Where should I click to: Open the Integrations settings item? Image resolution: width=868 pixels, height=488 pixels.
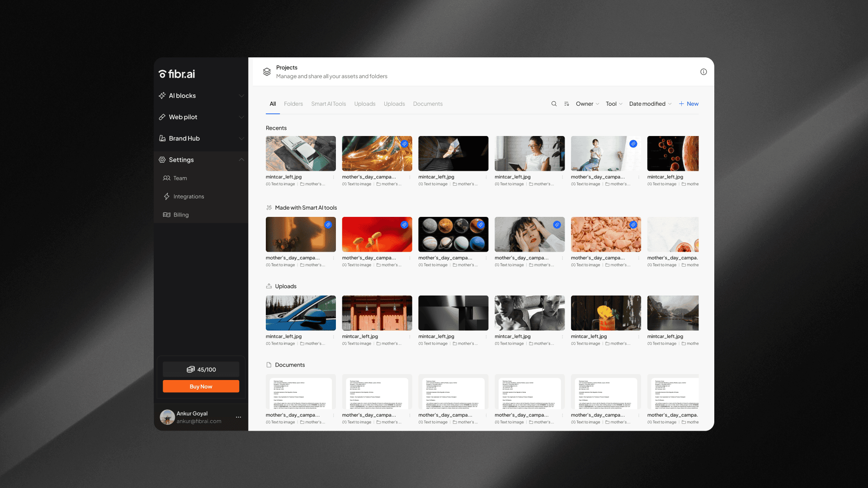point(189,197)
